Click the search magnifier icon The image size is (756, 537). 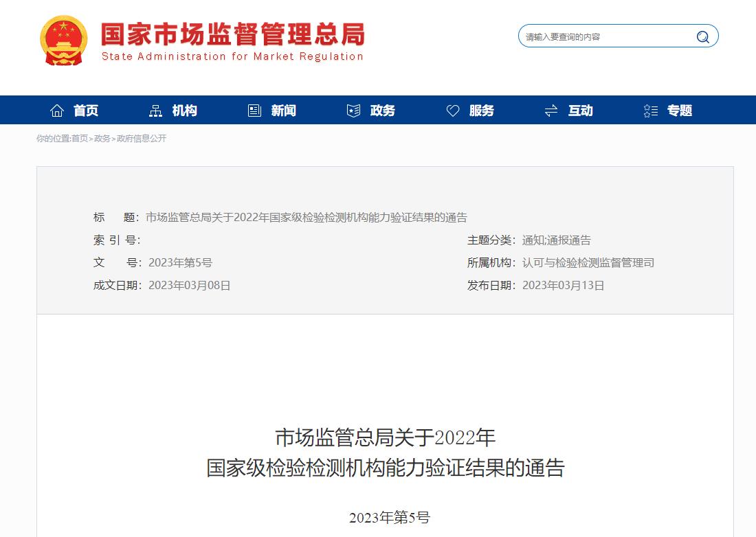pos(702,37)
